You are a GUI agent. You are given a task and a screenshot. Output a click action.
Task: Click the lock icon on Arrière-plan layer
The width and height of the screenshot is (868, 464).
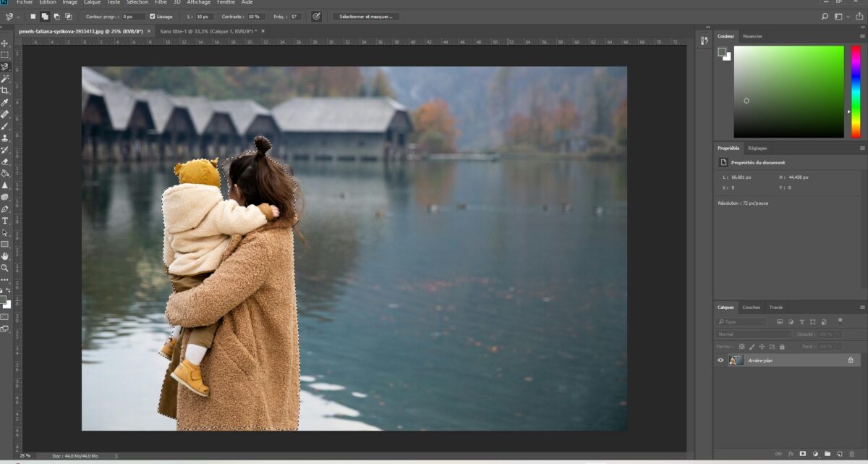[x=851, y=360]
